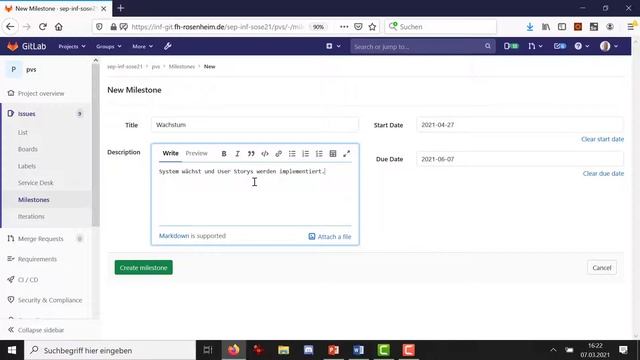Viewport: 640px width, 360px height.
Task: Open Requirements in sidebar
Action: pos(37,259)
